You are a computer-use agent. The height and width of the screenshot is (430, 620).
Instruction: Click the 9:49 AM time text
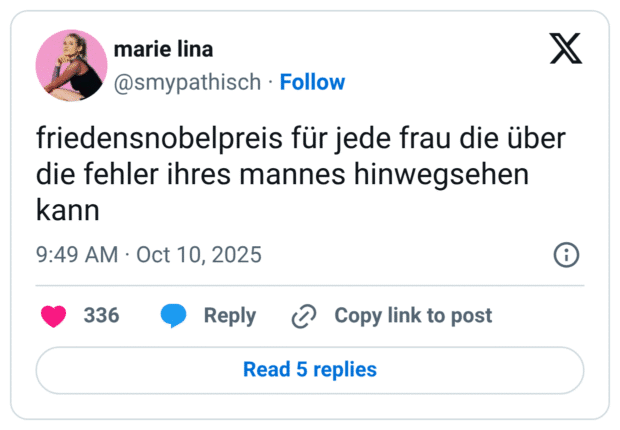point(76,255)
